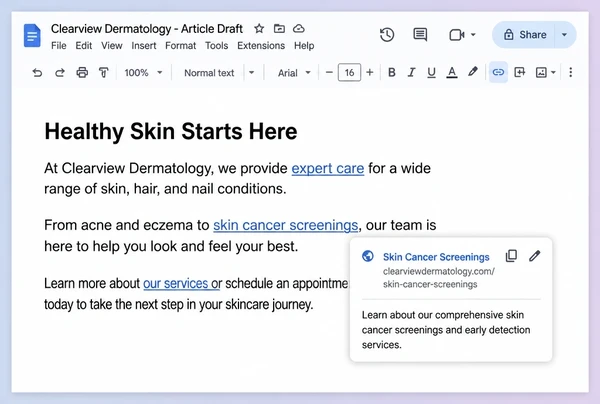Open the 100% zoom dropdown
600x404 pixels.
click(143, 73)
